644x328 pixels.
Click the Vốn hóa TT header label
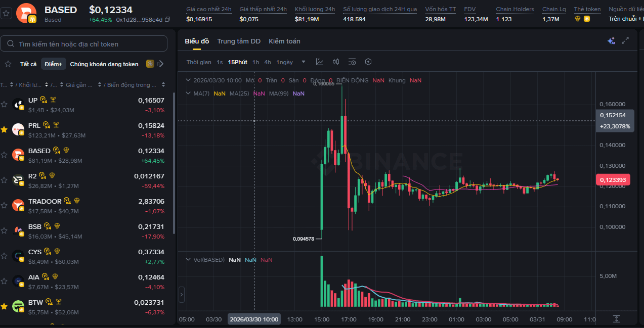[440, 9]
